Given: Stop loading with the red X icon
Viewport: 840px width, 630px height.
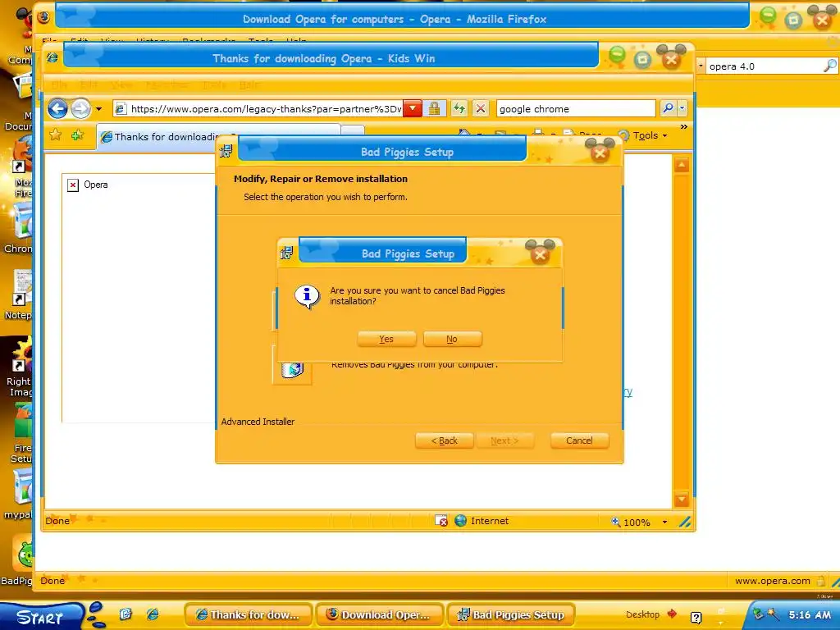Looking at the screenshot, I should [481, 109].
